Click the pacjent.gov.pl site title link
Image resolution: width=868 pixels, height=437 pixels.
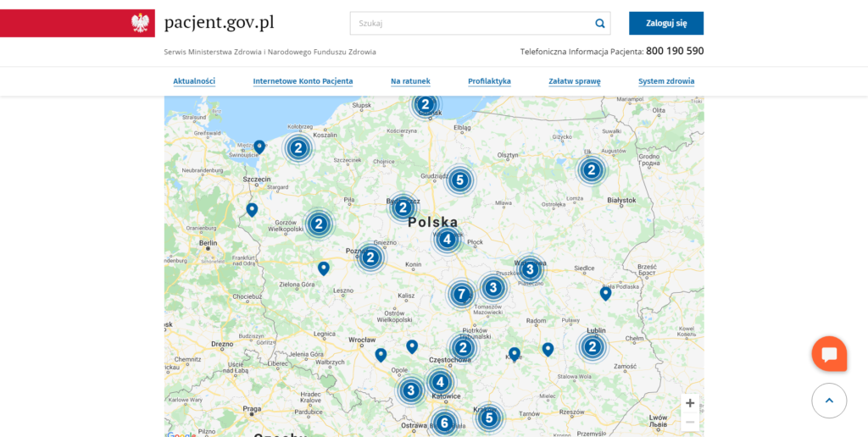pos(219,23)
